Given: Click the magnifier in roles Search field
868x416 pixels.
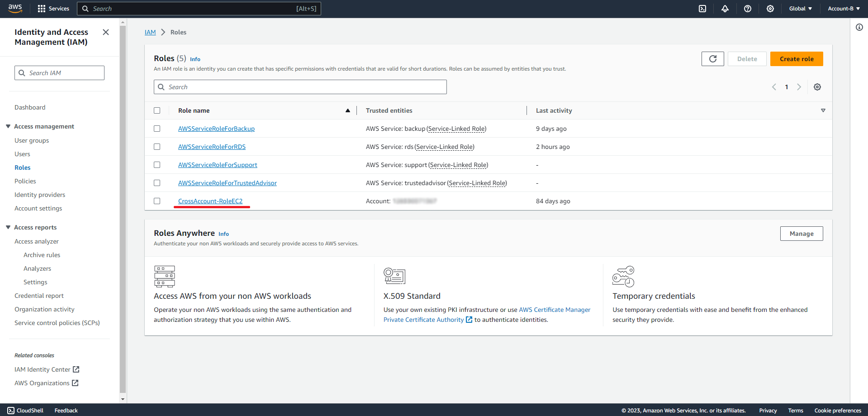Looking at the screenshot, I should tap(161, 87).
